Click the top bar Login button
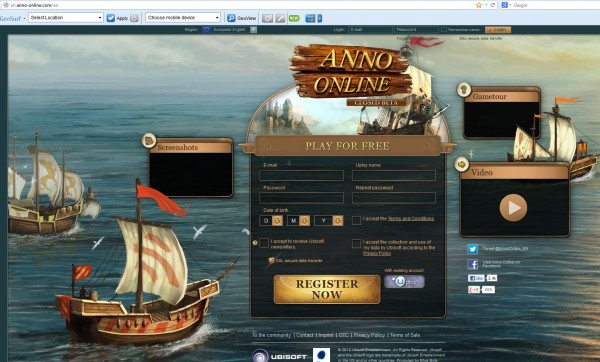The image size is (600, 362). point(498,29)
